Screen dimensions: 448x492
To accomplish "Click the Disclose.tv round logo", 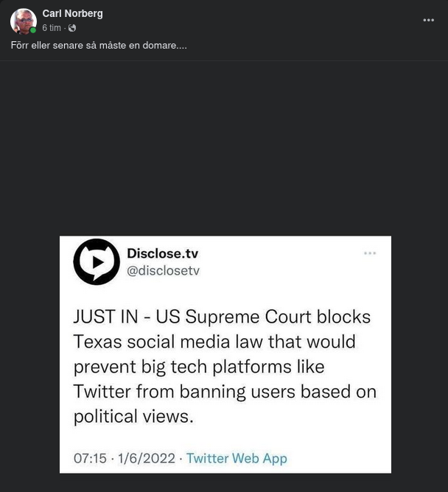I will point(97,261).
